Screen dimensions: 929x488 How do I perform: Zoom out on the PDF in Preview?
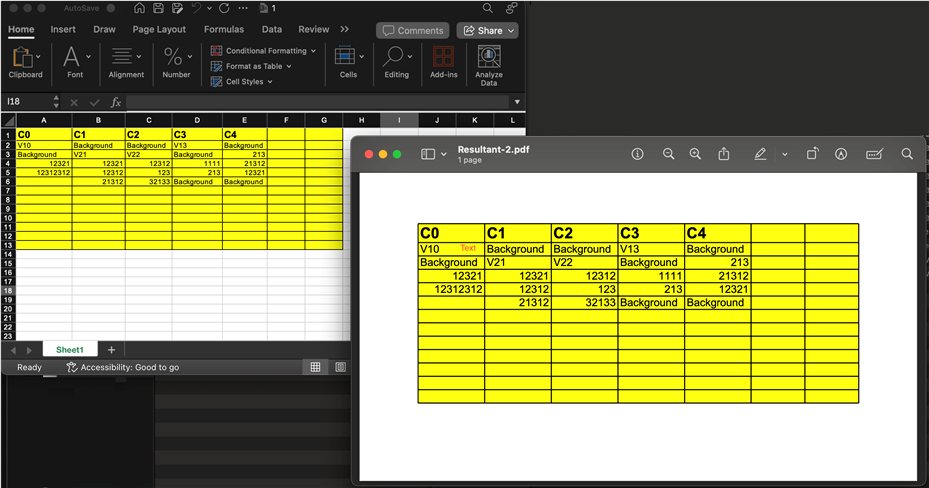pyautogui.click(x=668, y=154)
